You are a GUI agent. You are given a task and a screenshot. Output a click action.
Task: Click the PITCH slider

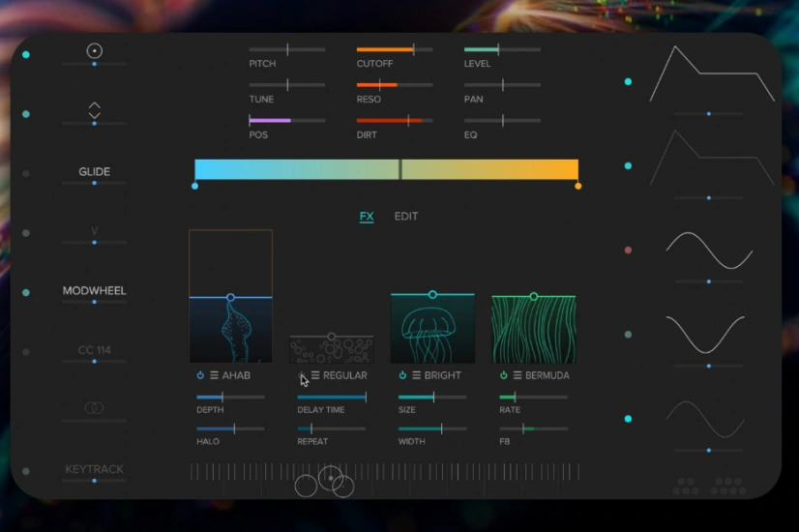287,49
